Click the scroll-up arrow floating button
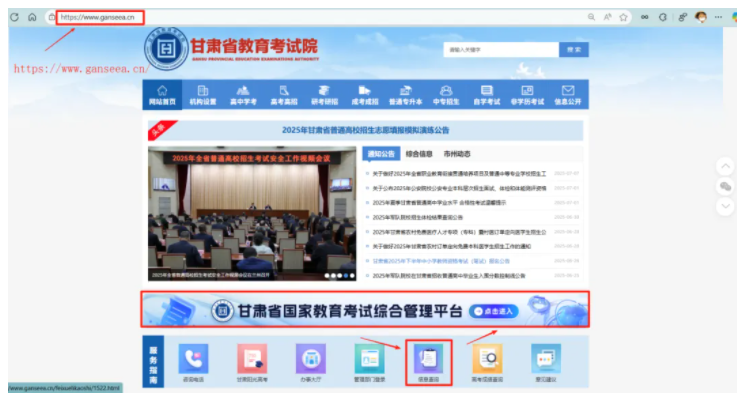This screenshot has height=404, width=737. pos(726,165)
